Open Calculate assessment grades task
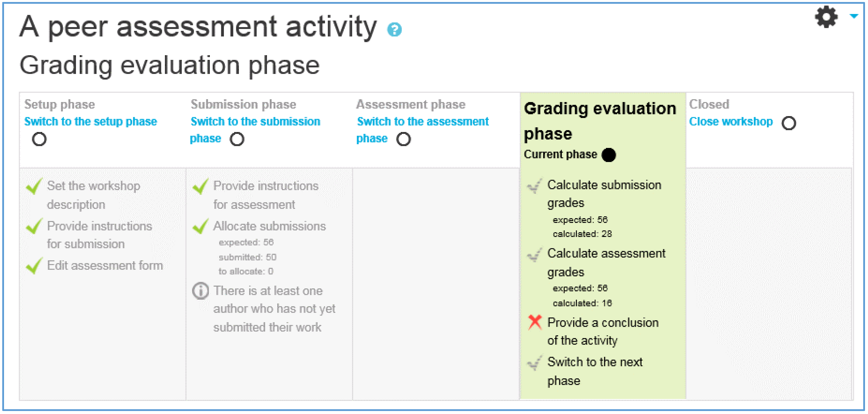The image size is (868, 414). [x=606, y=262]
